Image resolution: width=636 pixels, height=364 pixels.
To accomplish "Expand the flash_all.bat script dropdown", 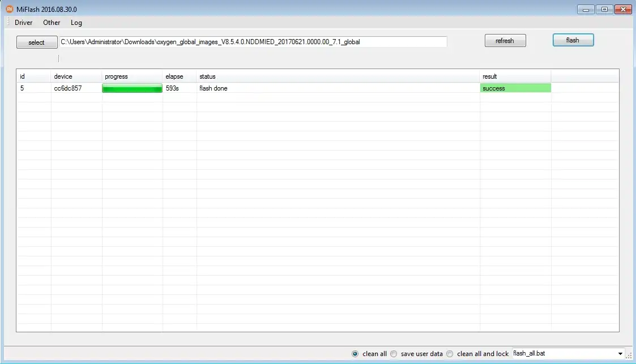I will tap(620, 354).
